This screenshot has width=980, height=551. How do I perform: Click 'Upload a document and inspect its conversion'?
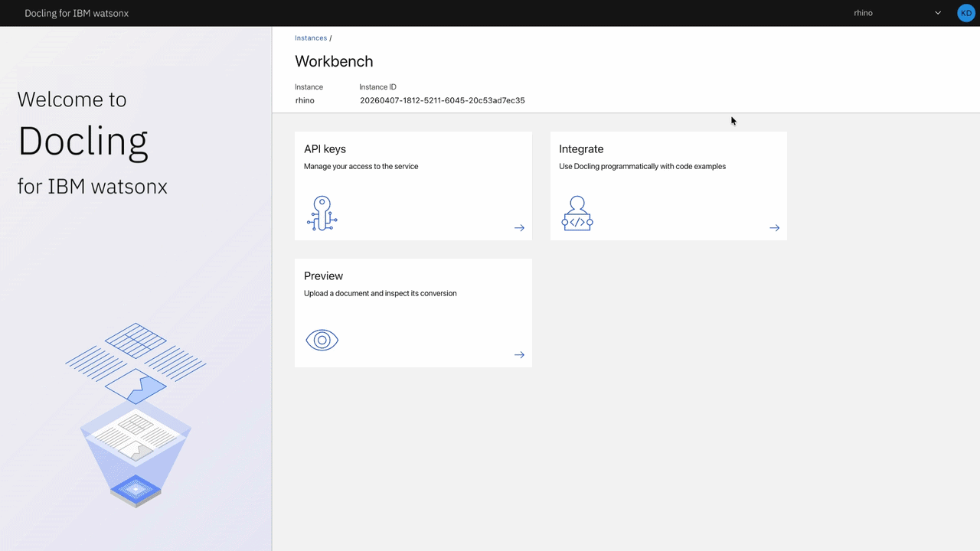(381, 293)
